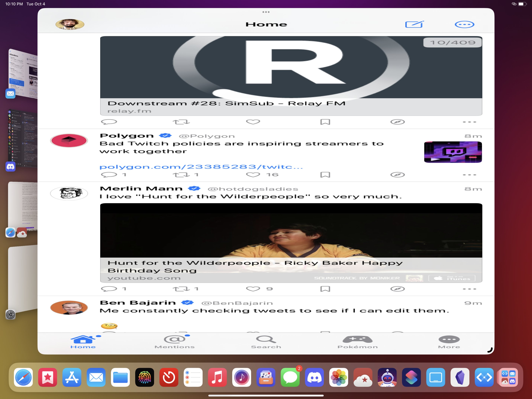Screen dimensions: 532x399
Task: Open the Polygon tweet compass icon
Action: [x=397, y=175]
